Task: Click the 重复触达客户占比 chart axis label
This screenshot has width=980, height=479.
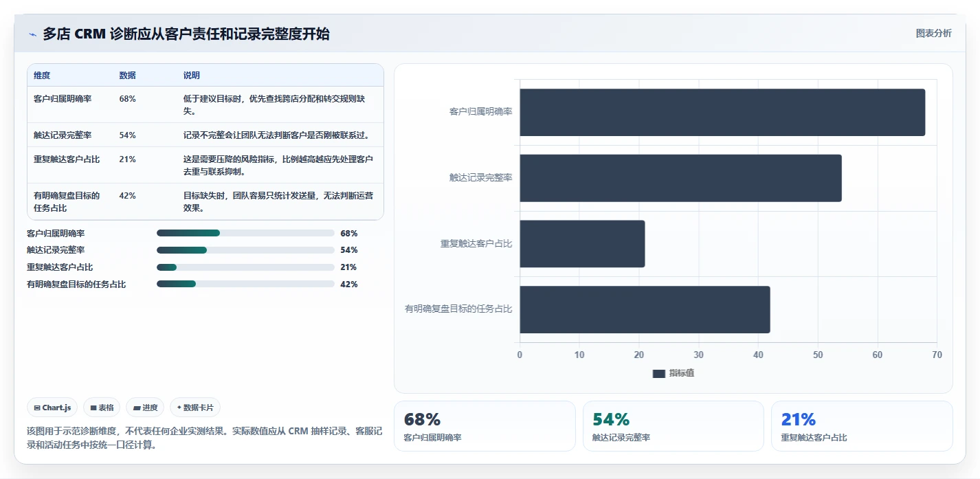Action: [x=476, y=243]
